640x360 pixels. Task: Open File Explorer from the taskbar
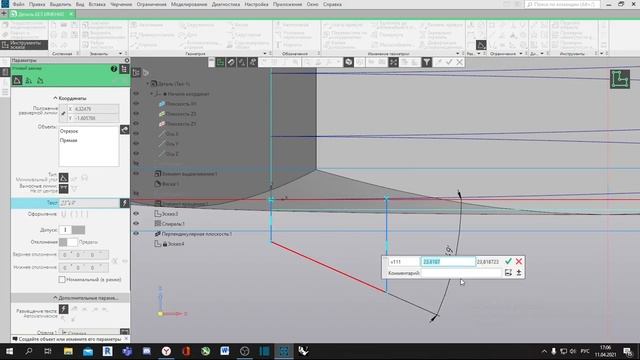pyautogui.click(x=68, y=351)
